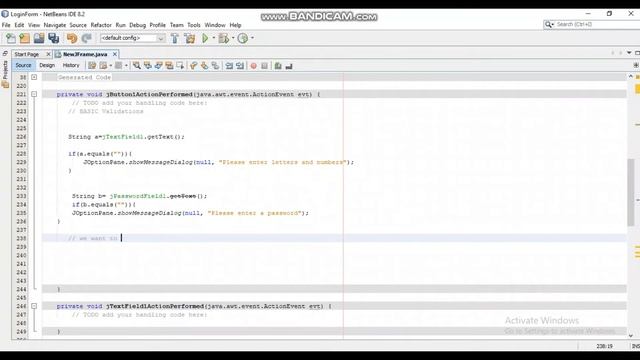
Task: Click the Find Previous Occurrence icon
Action: pyautogui.click(x=147, y=66)
